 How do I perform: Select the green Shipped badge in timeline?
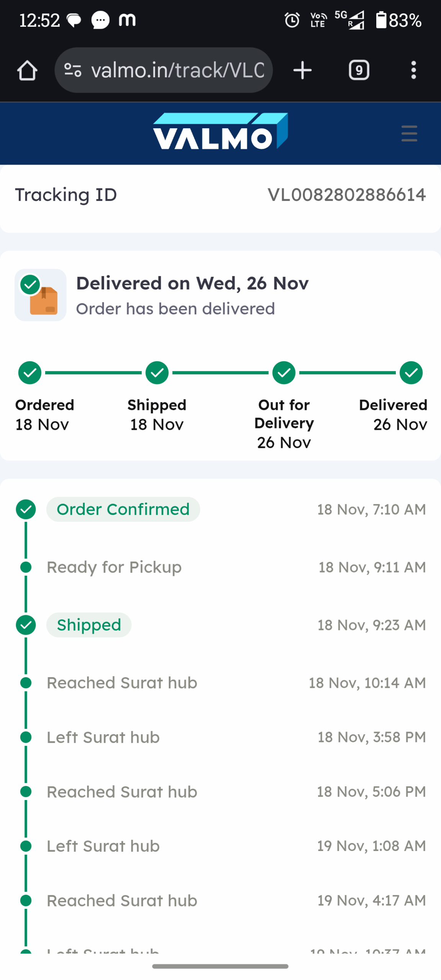(89, 625)
